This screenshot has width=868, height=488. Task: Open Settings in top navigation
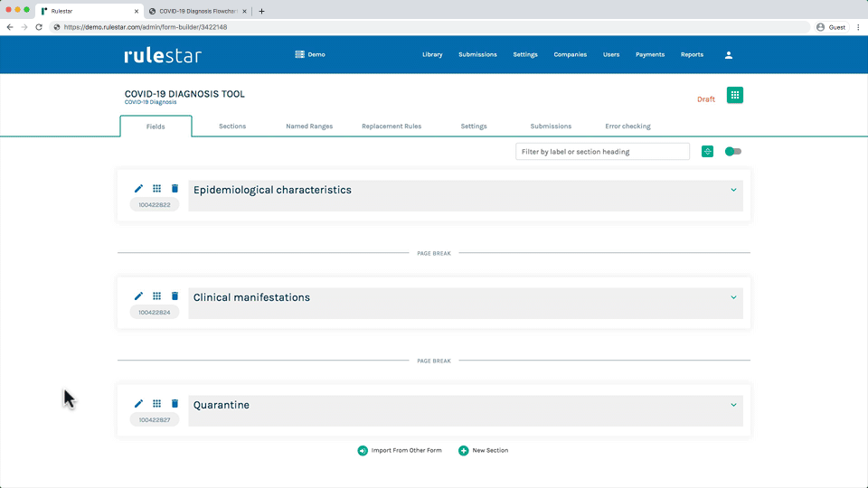pos(524,55)
